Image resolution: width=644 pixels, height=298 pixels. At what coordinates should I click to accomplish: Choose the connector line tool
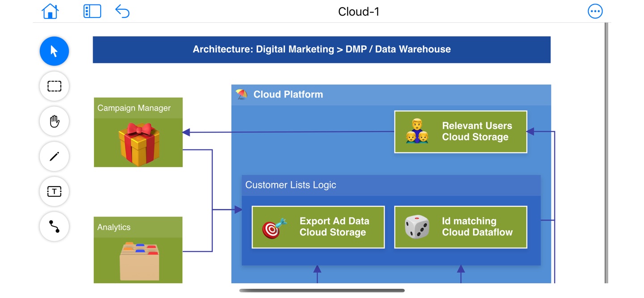pyautogui.click(x=54, y=226)
